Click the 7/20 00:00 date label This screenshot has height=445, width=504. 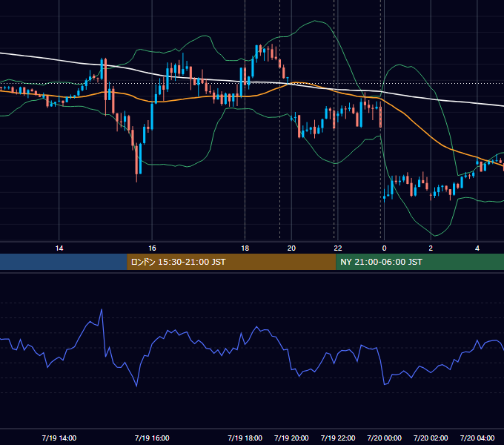(384, 438)
